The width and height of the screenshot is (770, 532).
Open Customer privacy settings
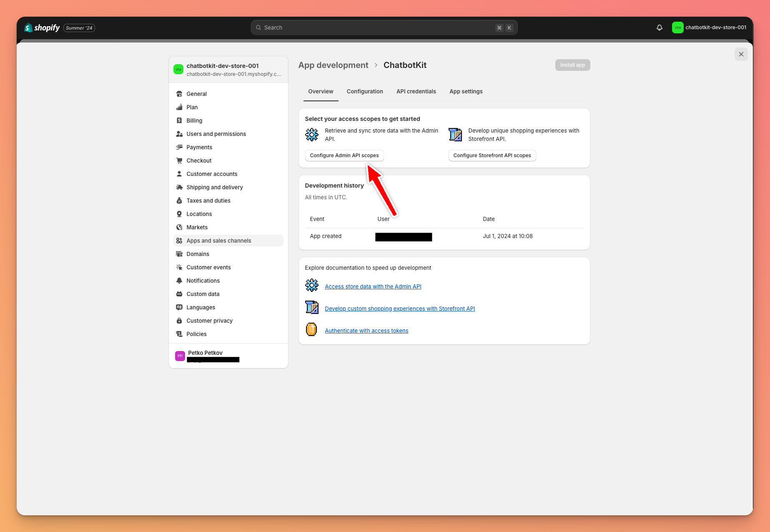[x=228, y=321]
